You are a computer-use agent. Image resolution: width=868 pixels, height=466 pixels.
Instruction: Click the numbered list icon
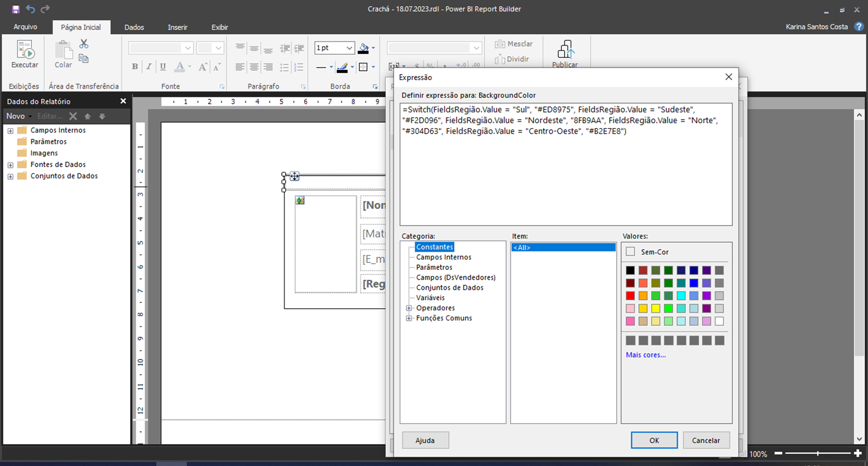(298, 67)
